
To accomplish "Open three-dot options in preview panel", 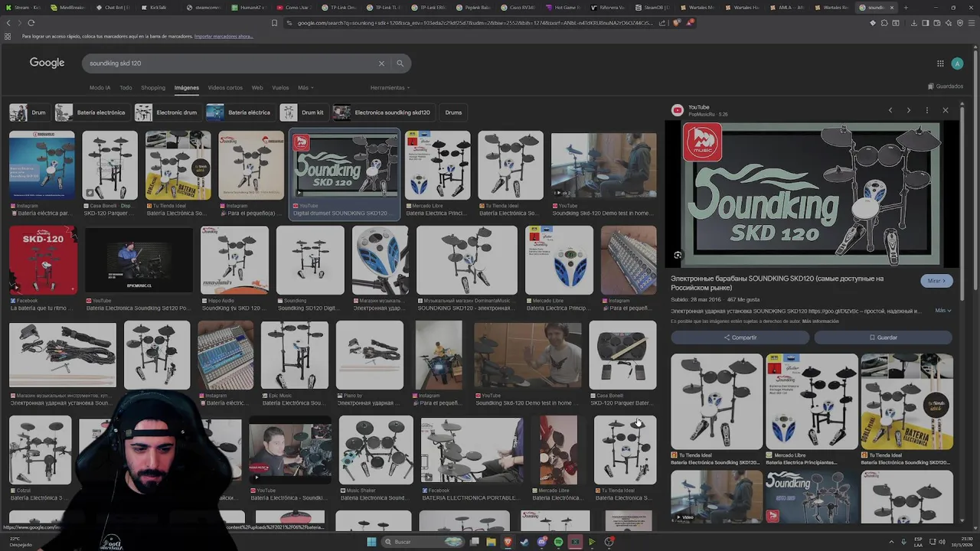I will pyautogui.click(x=927, y=110).
